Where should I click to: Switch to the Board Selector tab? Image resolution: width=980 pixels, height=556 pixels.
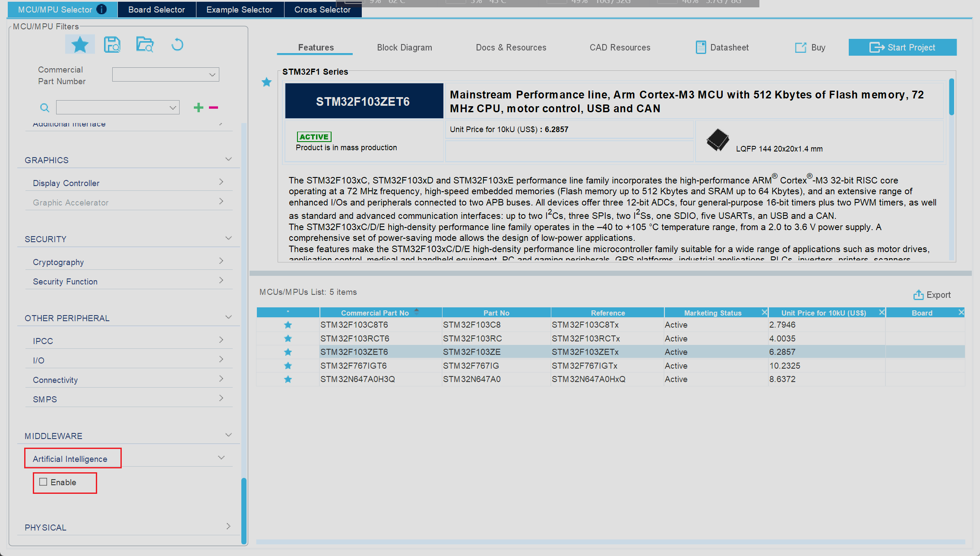point(156,9)
